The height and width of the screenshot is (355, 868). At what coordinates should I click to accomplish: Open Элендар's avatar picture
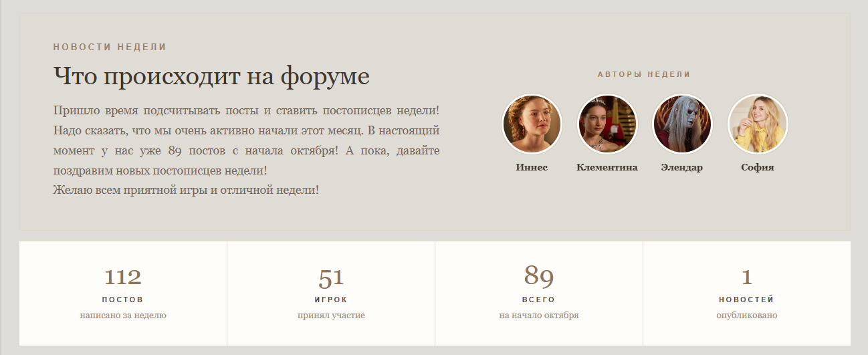tap(682, 124)
